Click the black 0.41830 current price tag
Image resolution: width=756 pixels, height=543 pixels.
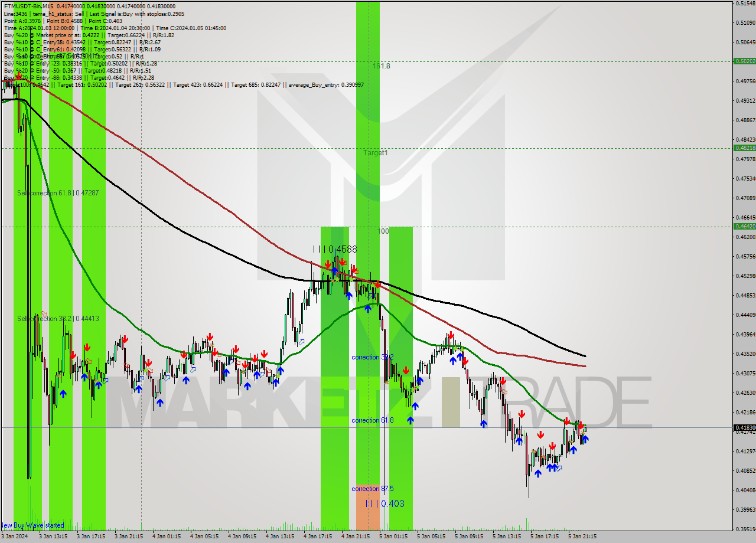point(744,427)
